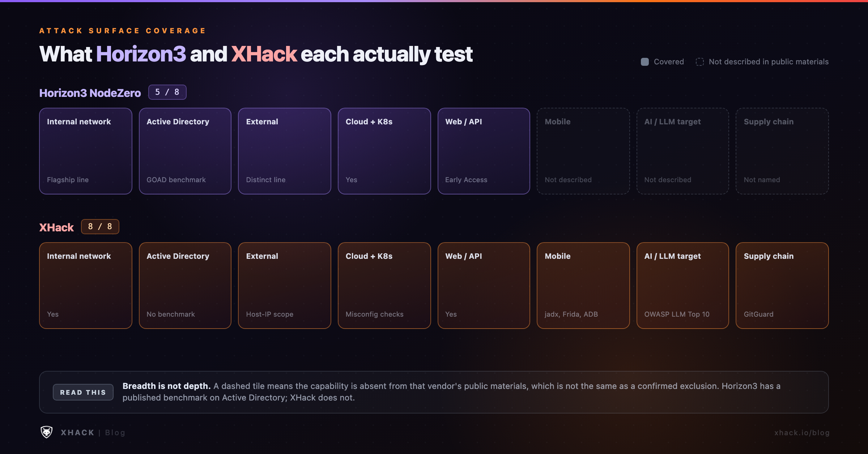Click the XHack fox shield logo

(x=46, y=432)
